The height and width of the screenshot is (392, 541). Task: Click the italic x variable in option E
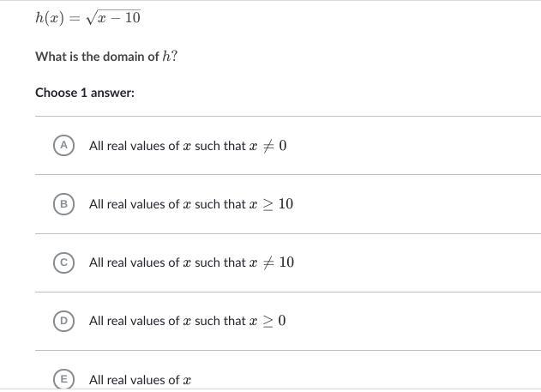coord(187,381)
